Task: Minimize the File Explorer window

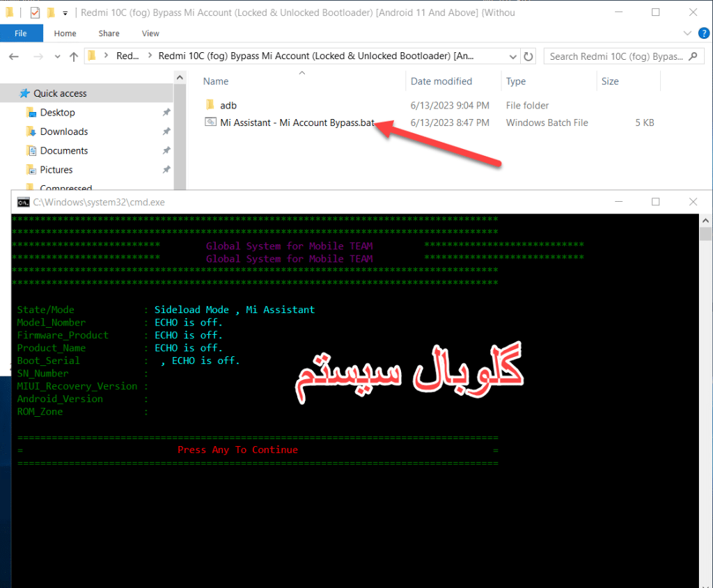Action: click(618, 13)
